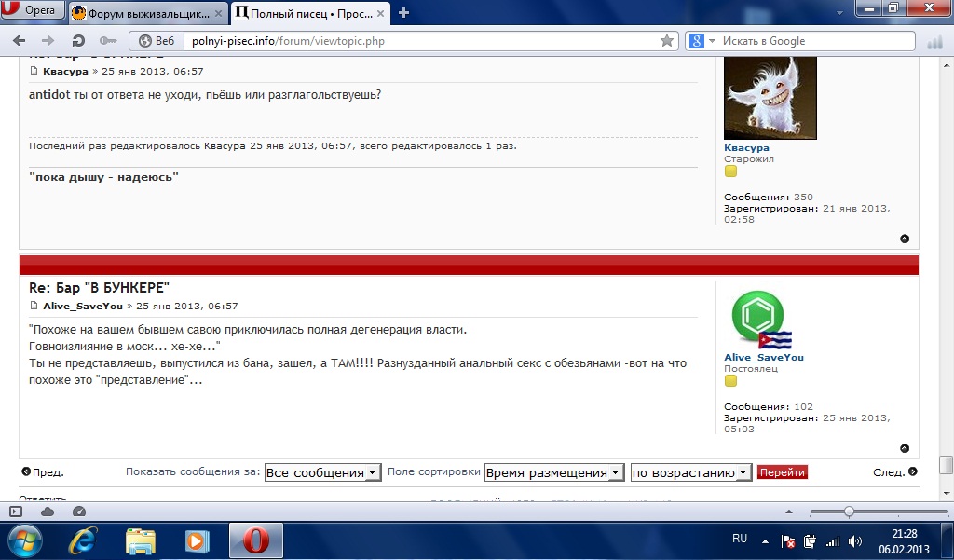954x560 pixels.
Task: Click scrollbar up arrow
Action: [947, 64]
